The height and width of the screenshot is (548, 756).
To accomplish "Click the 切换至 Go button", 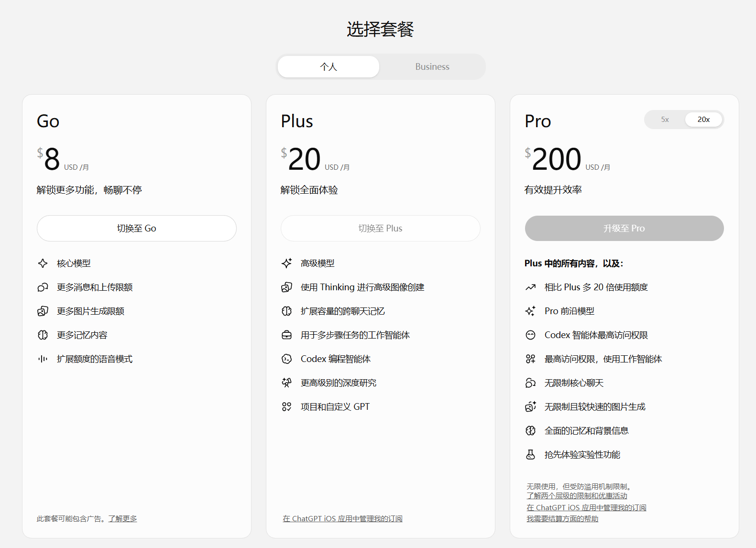I will [137, 229].
